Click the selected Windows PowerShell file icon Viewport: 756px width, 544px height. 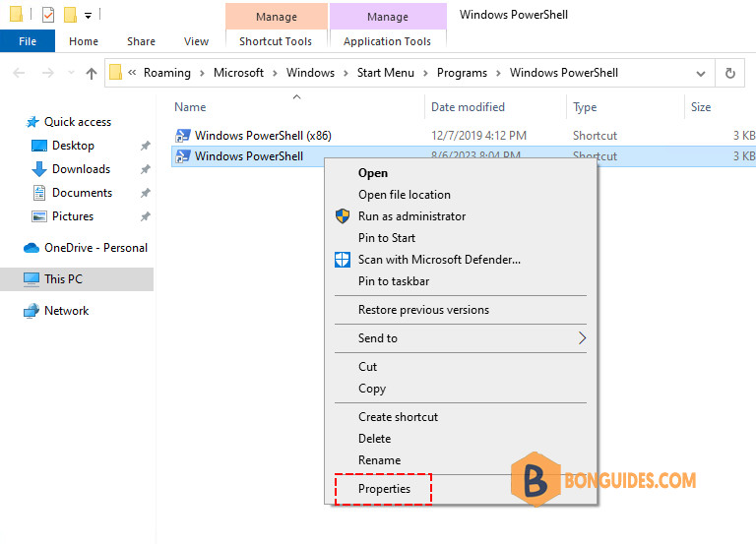click(182, 156)
